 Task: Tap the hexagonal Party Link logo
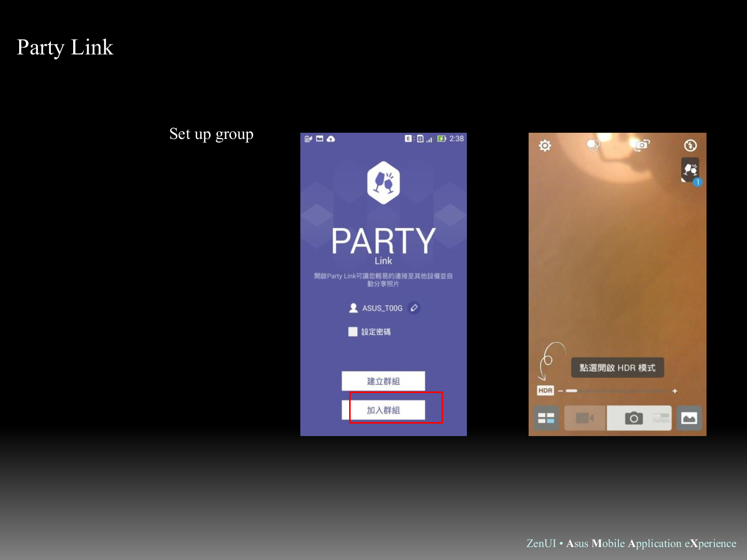click(383, 183)
